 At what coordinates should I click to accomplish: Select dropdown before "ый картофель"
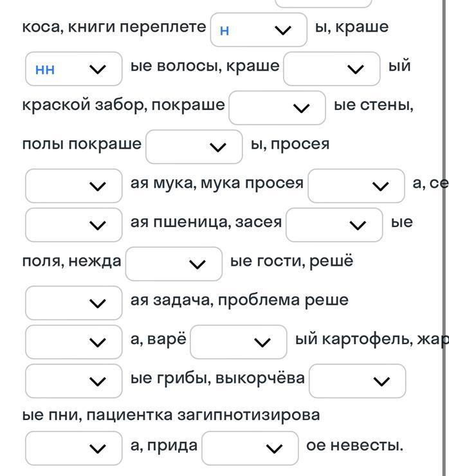(x=239, y=342)
